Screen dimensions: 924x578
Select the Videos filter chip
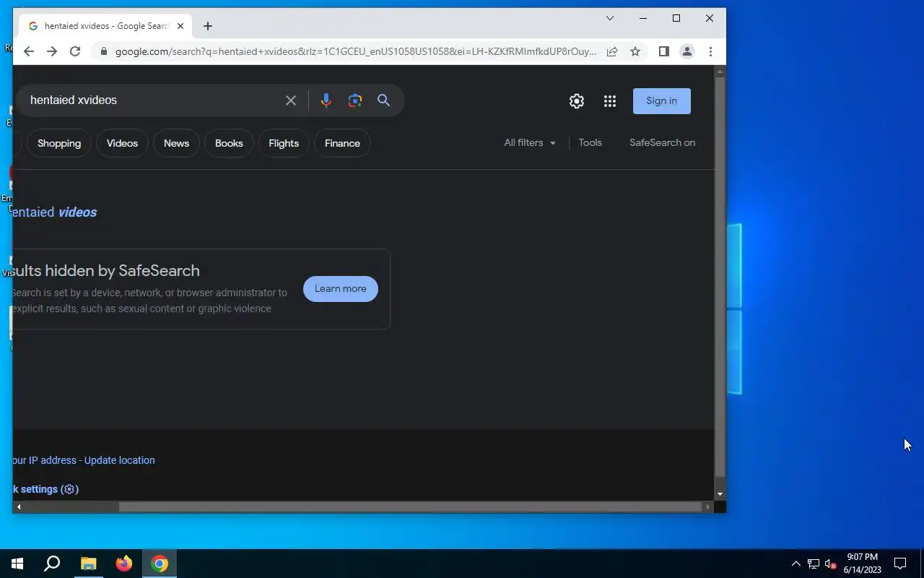(x=122, y=143)
